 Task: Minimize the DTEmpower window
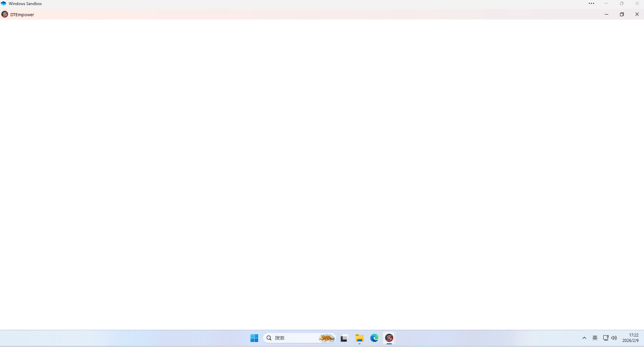606,15
